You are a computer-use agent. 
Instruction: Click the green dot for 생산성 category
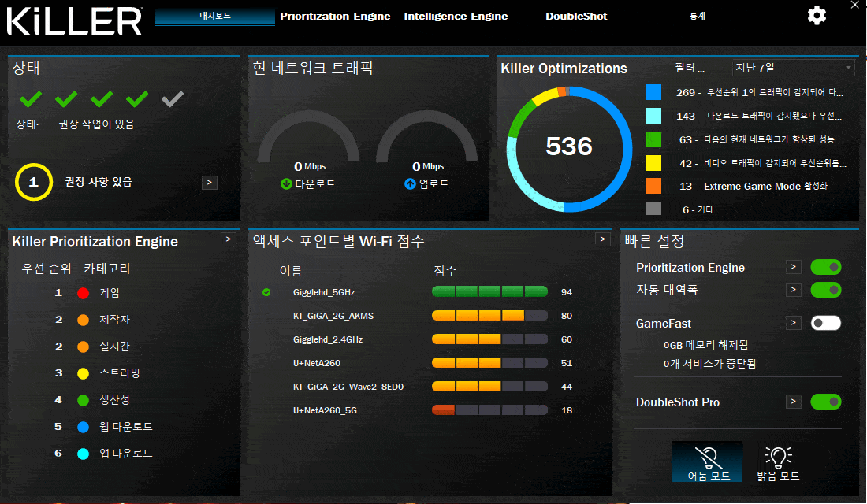click(x=83, y=400)
